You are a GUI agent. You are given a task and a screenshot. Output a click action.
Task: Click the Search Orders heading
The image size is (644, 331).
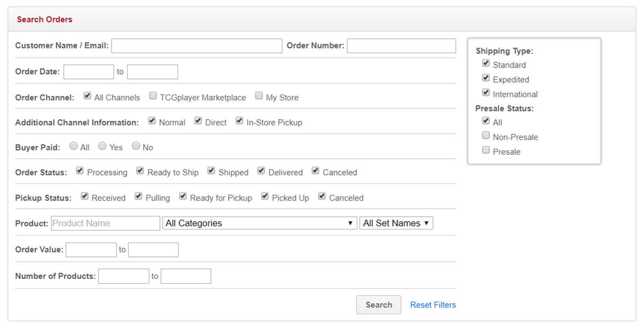coord(45,19)
